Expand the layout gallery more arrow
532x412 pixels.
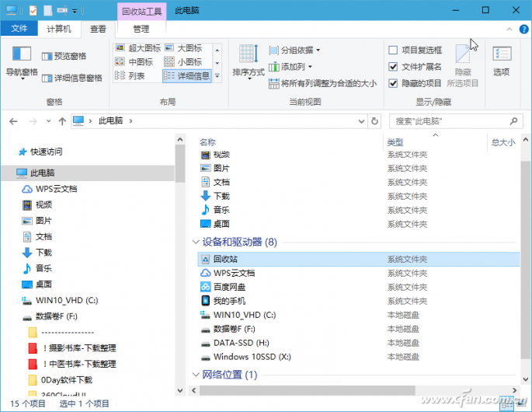(x=217, y=76)
